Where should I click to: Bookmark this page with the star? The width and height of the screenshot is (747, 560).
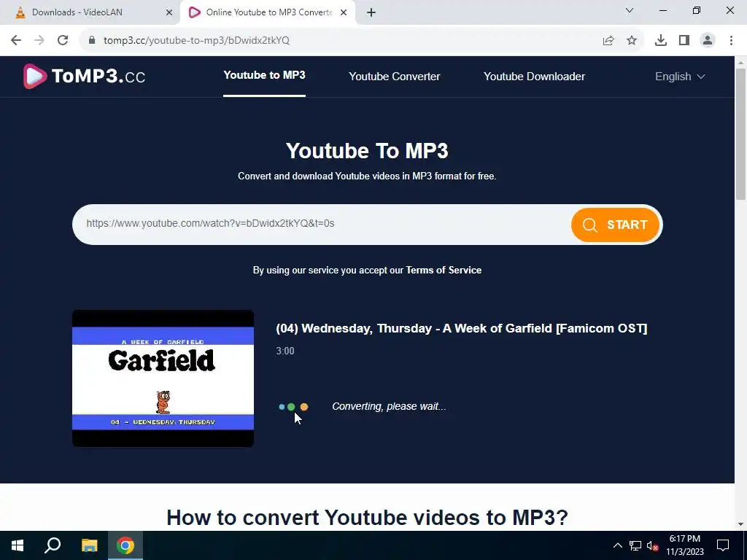tap(632, 41)
